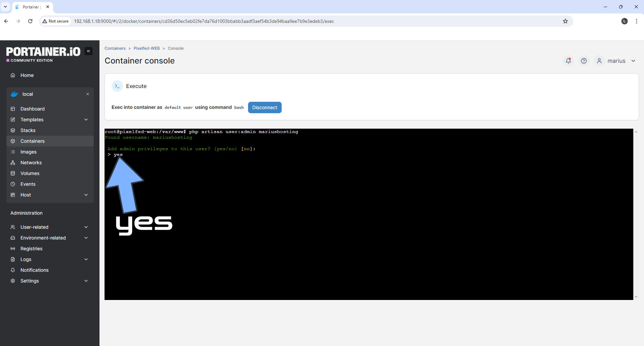
Task: Open the help question mark icon
Action: pos(584,61)
